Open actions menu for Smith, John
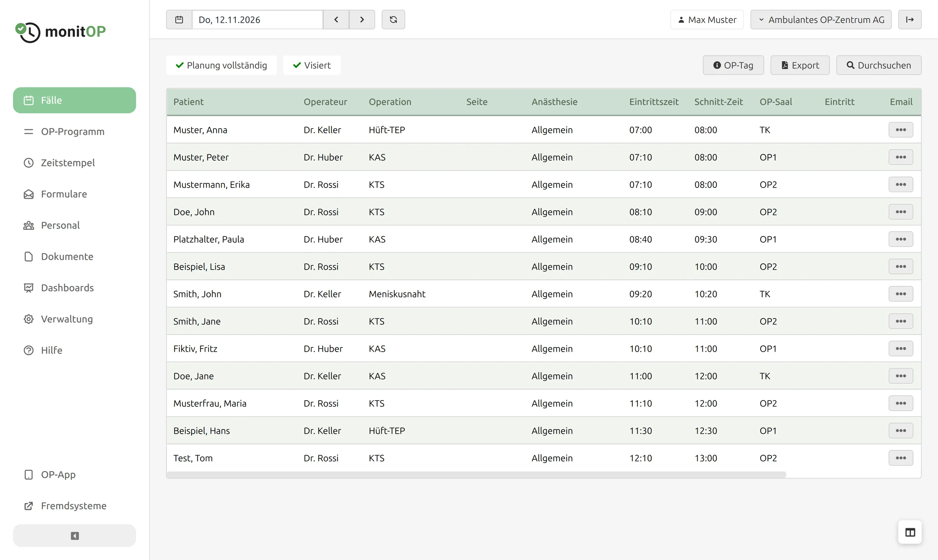Screen dimensions: 938x560 point(901,294)
